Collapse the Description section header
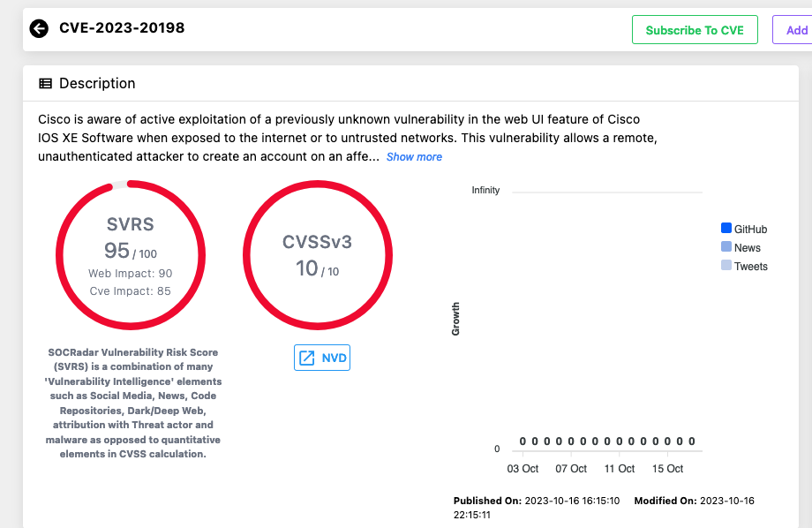Image resolution: width=812 pixels, height=528 pixels. pyautogui.click(x=97, y=83)
